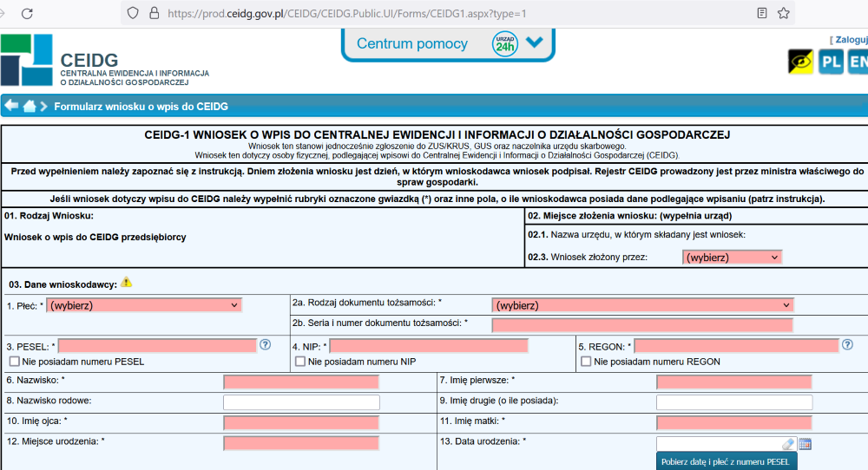Screen dimensions: 868x470
Task: Click the Nazwisko input field
Action: pyautogui.click(x=301, y=382)
